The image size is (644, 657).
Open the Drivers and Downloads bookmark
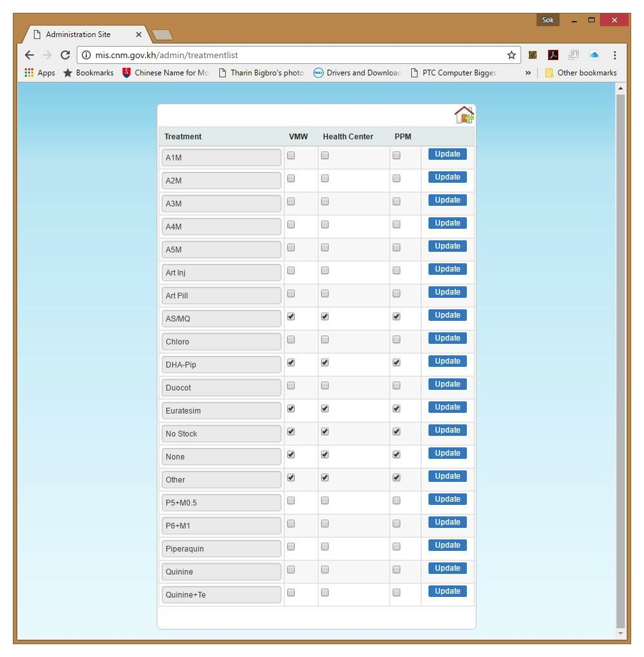click(x=357, y=73)
